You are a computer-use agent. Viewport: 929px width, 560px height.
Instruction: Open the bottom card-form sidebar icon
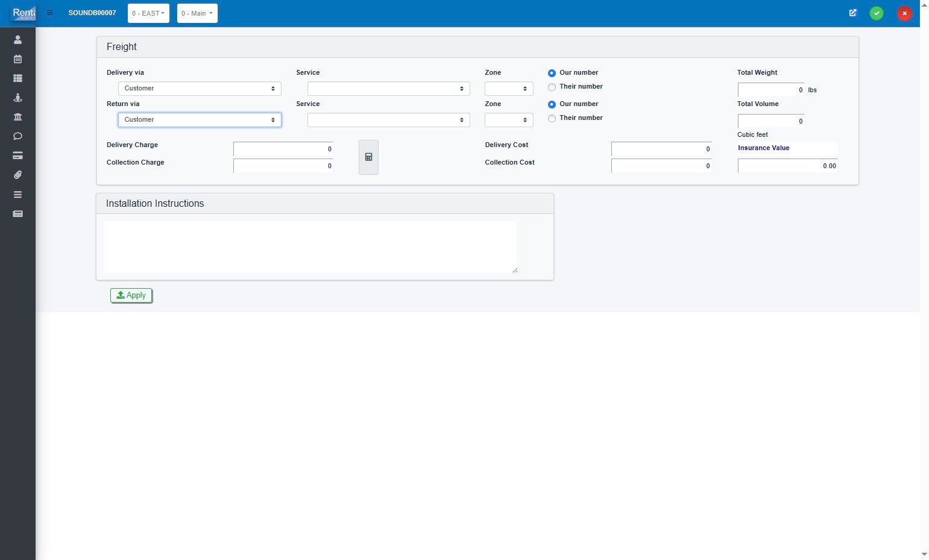(17, 214)
